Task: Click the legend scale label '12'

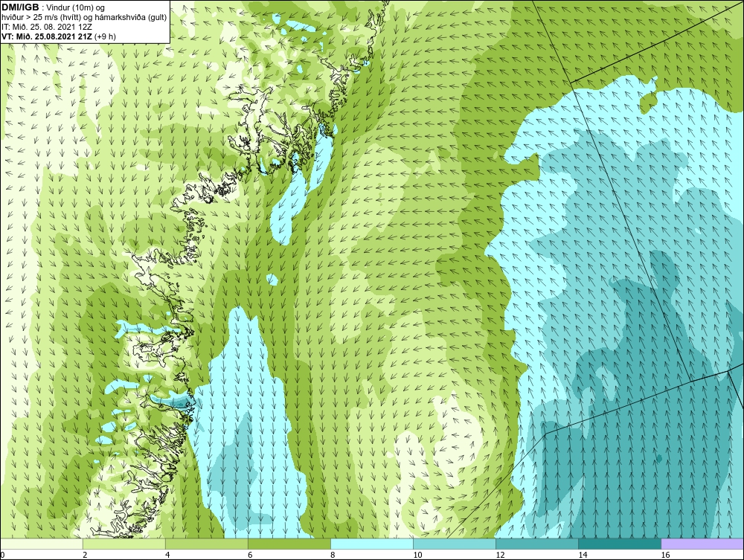Action: [x=500, y=555]
